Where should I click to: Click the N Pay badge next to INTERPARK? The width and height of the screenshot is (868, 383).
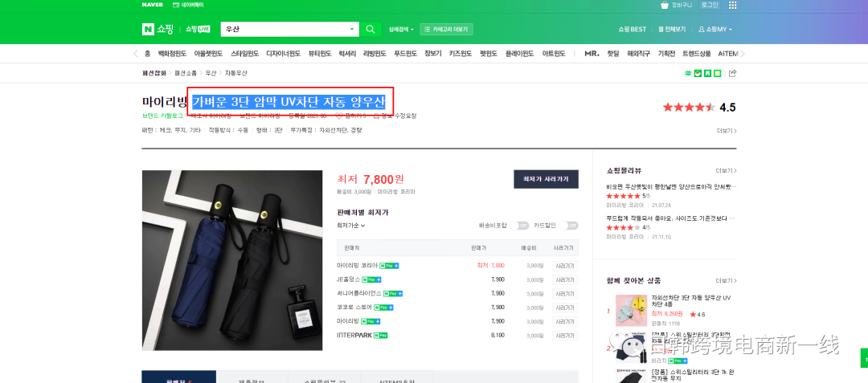[x=380, y=335]
